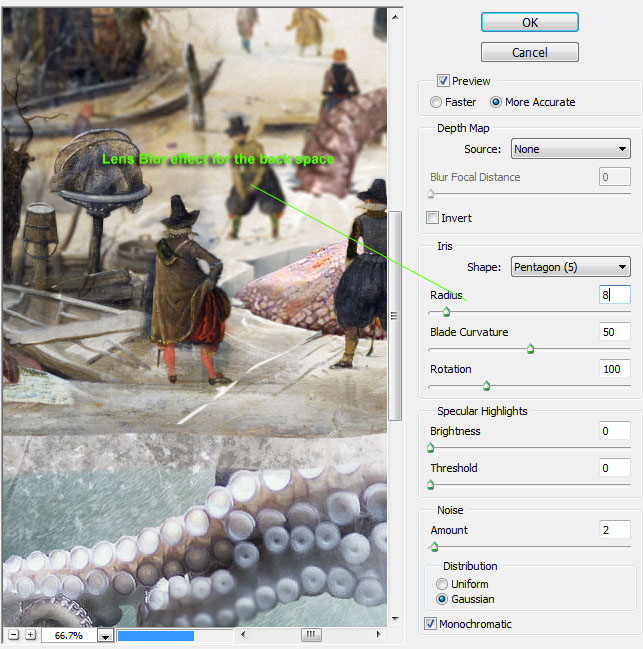Click the OK button
The image size is (643, 649).
click(x=530, y=22)
